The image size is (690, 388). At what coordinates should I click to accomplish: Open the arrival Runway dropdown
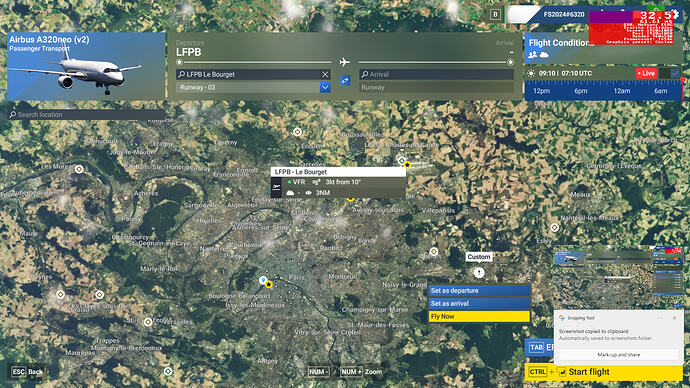click(437, 88)
